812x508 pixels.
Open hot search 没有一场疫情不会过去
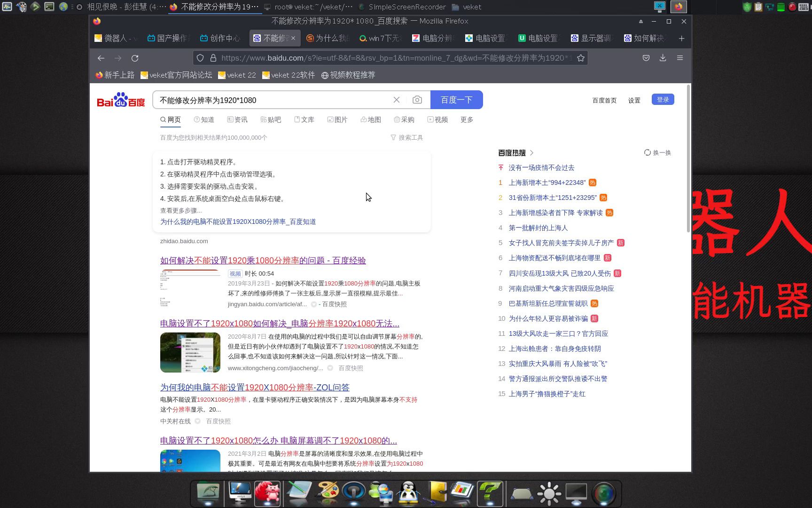541,167
